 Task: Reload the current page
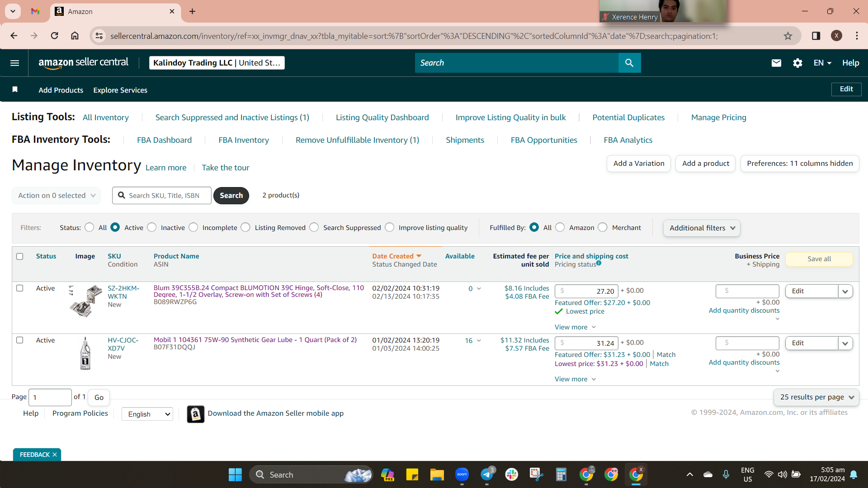(x=54, y=36)
